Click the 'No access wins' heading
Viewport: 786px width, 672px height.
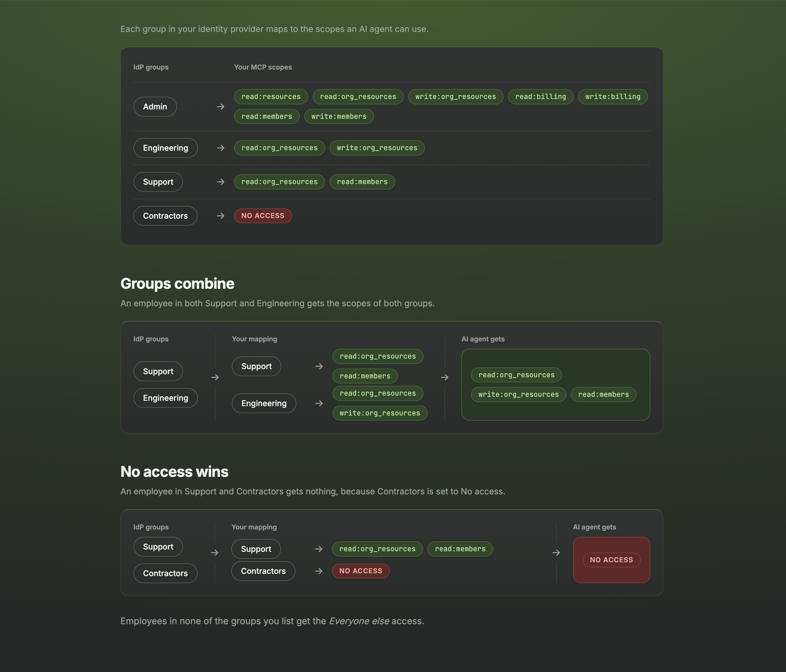coord(174,472)
